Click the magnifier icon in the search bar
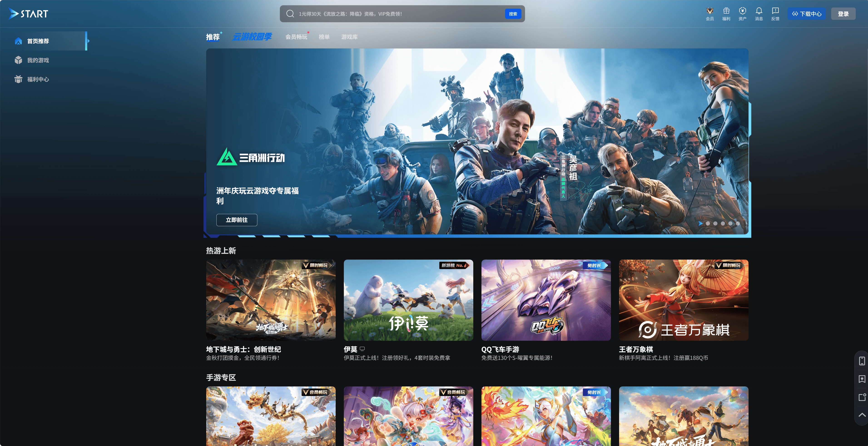 pyautogui.click(x=290, y=14)
